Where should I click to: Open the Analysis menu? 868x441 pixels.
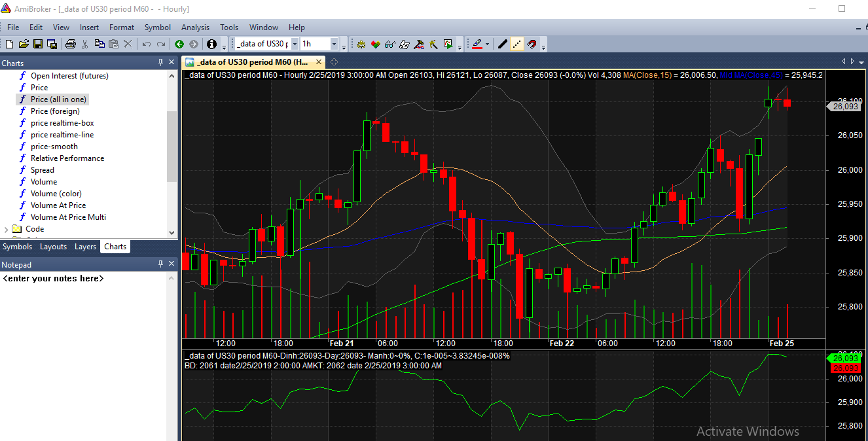[195, 27]
